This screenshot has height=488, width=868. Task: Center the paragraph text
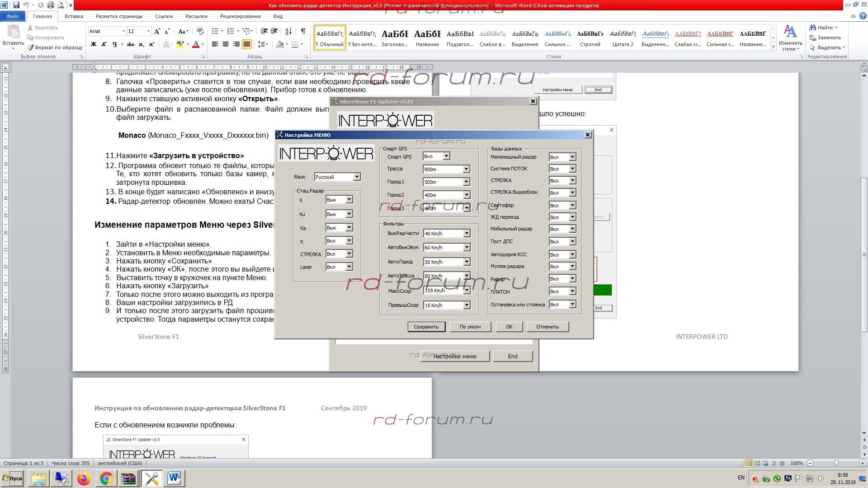(226, 44)
